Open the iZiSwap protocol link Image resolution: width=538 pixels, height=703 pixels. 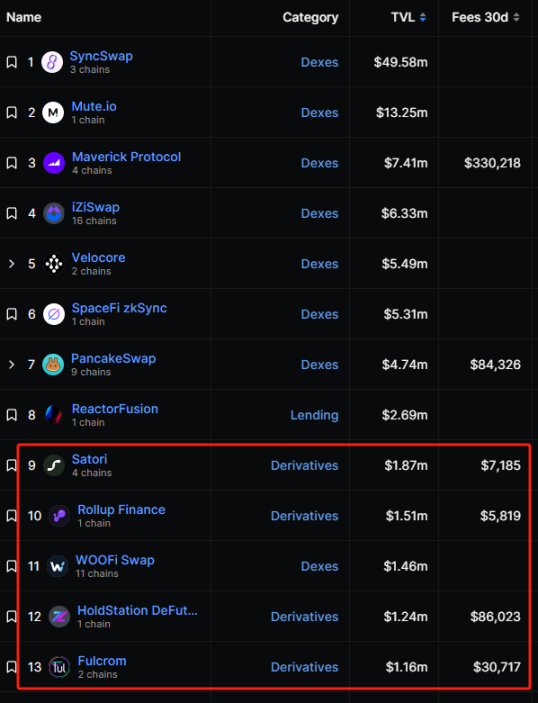(95, 207)
